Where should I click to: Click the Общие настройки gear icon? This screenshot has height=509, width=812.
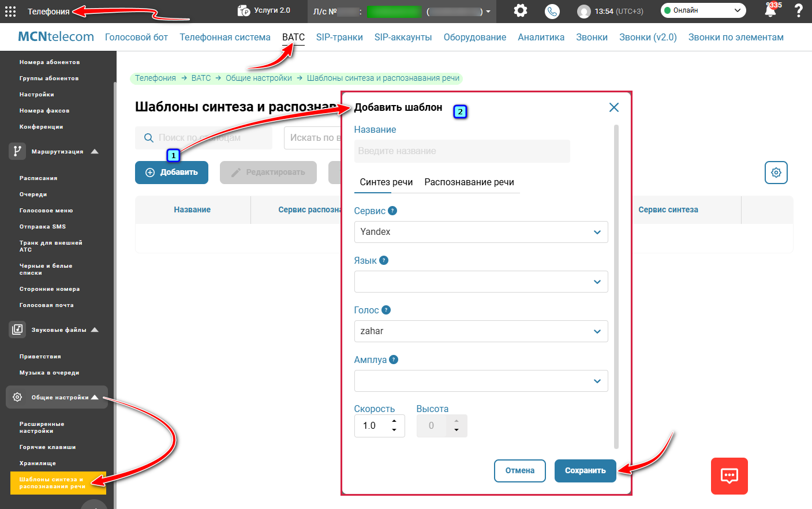click(17, 397)
